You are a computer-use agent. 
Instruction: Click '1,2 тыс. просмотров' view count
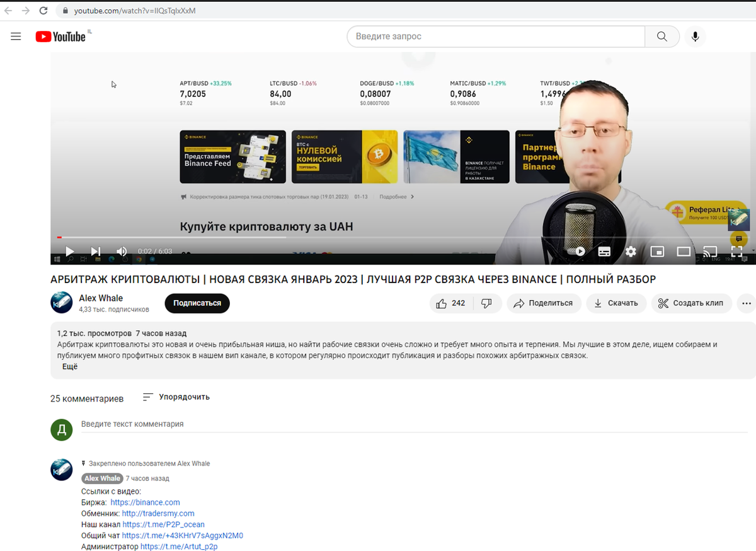coord(94,333)
